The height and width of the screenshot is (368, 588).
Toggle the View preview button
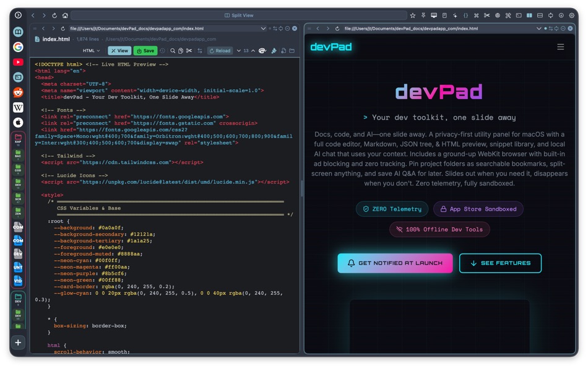pyautogui.click(x=119, y=50)
